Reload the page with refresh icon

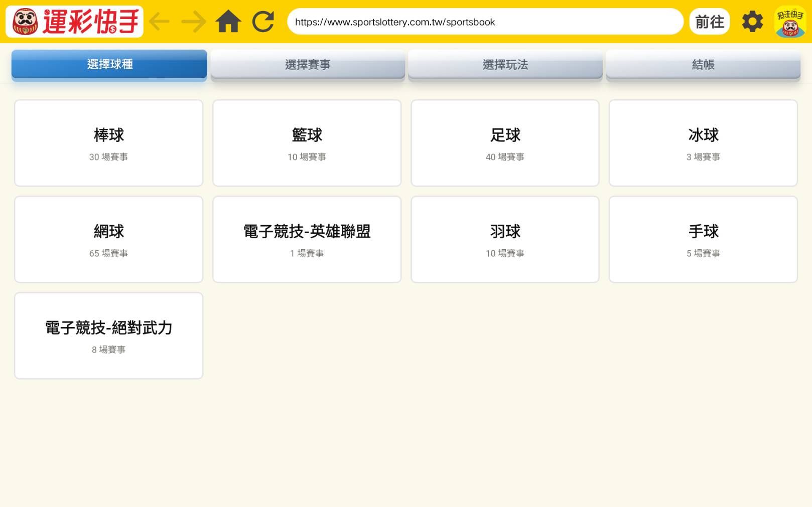(x=263, y=22)
